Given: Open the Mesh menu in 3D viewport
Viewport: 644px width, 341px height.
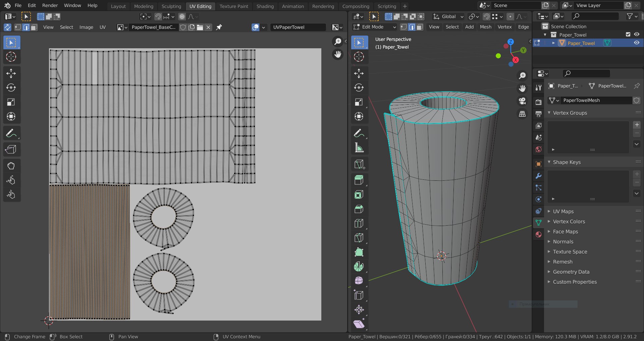Looking at the screenshot, I should tap(485, 27).
